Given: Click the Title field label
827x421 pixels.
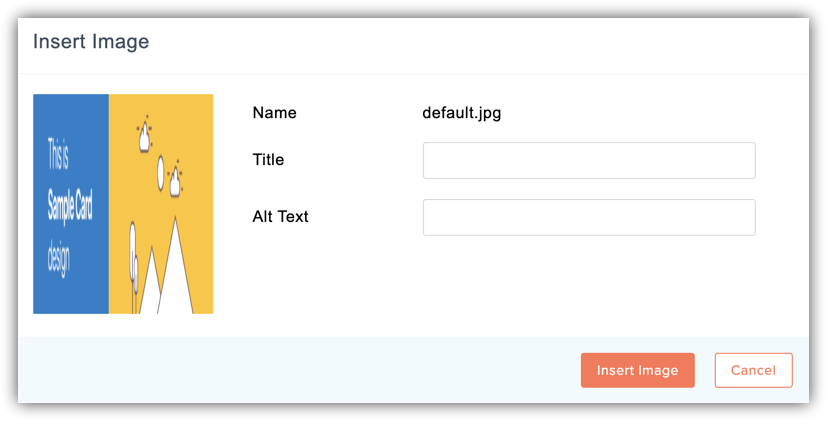Looking at the screenshot, I should [268, 159].
